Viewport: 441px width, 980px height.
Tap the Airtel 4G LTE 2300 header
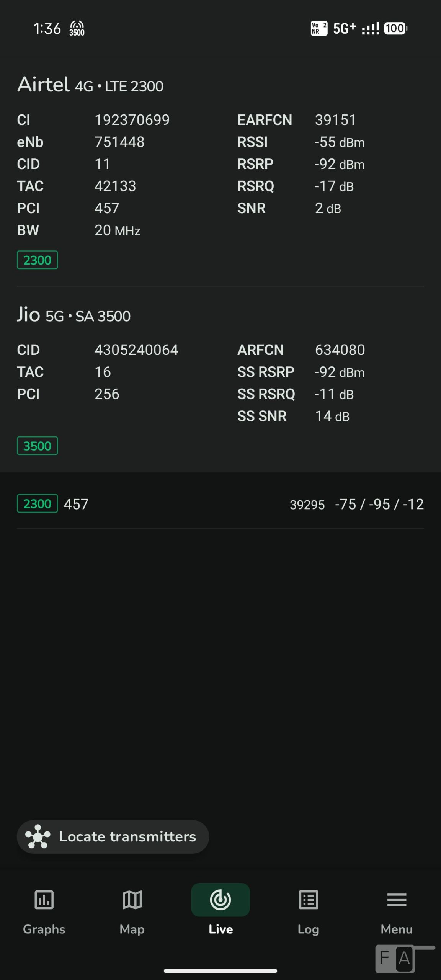91,85
